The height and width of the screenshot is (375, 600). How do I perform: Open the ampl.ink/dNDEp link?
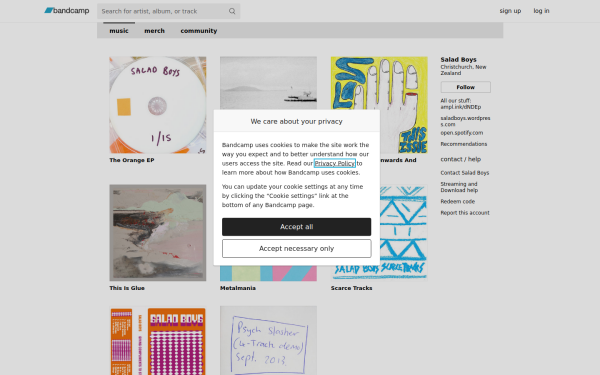click(x=461, y=107)
